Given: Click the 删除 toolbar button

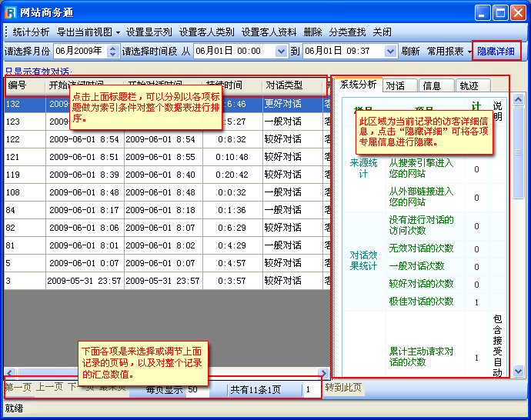Looking at the screenshot, I should [313, 32].
